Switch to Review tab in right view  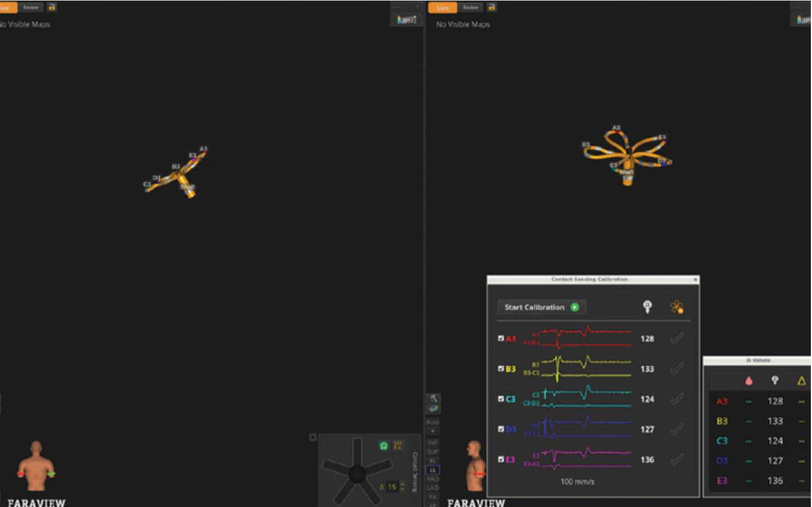click(470, 7)
